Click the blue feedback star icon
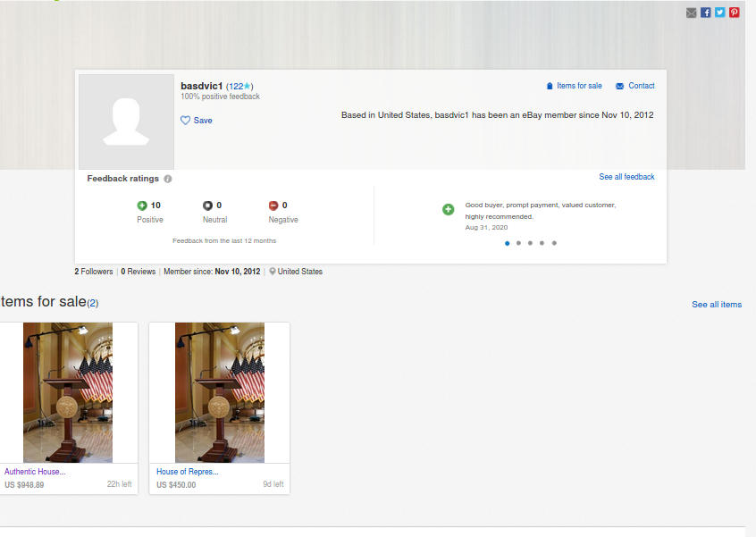 click(247, 86)
